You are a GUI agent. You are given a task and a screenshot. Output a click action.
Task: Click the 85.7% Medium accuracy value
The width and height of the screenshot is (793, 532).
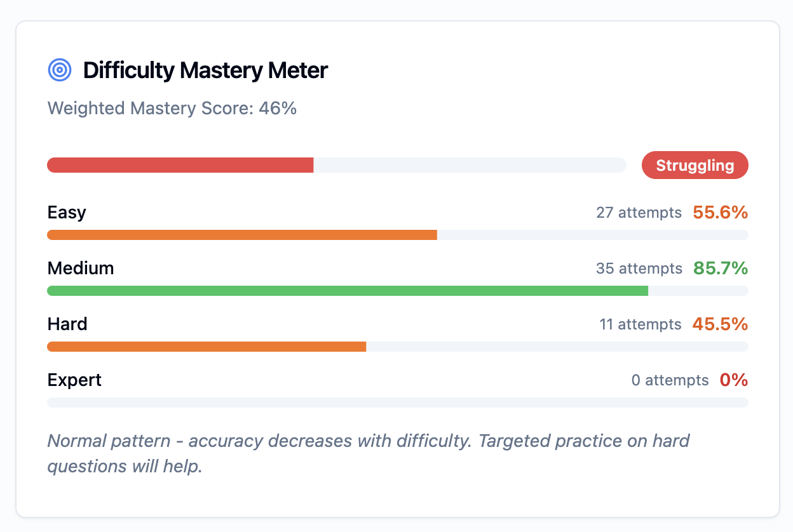click(721, 268)
